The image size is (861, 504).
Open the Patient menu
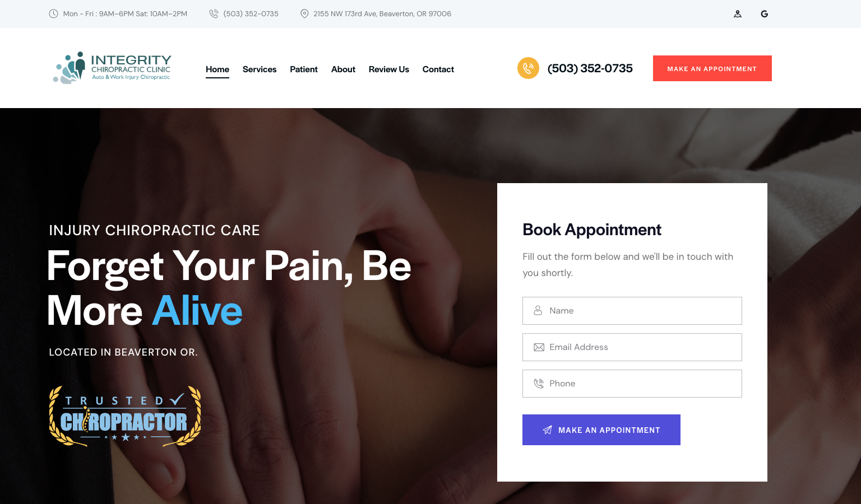tap(304, 69)
